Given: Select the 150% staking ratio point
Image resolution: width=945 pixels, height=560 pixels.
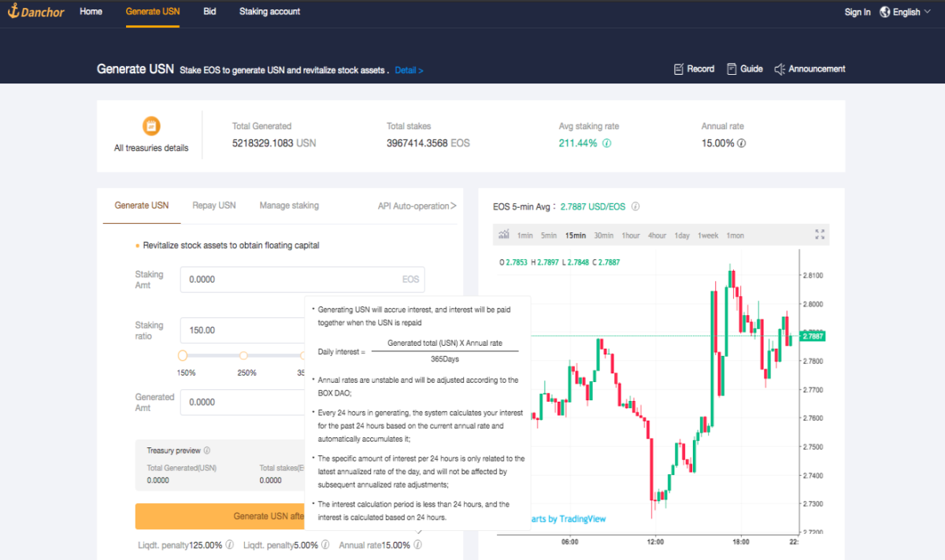Looking at the screenshot, I should [x=183, y=356].
